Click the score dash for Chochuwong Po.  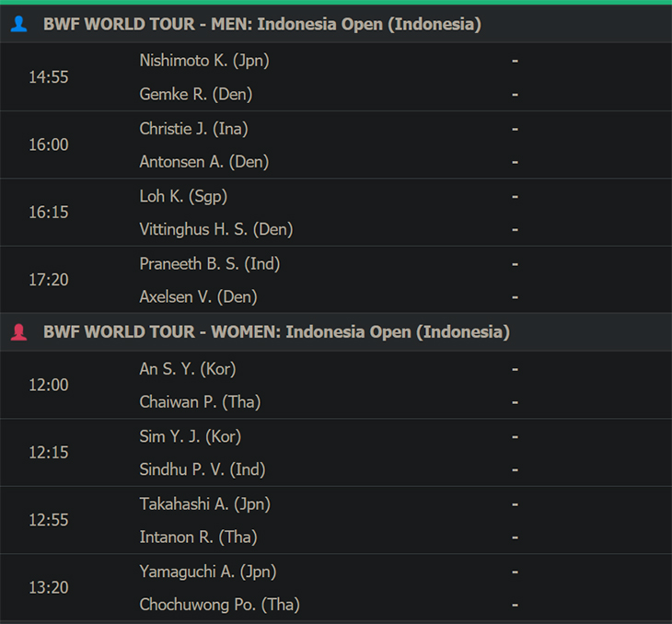(x=516, y=606)
